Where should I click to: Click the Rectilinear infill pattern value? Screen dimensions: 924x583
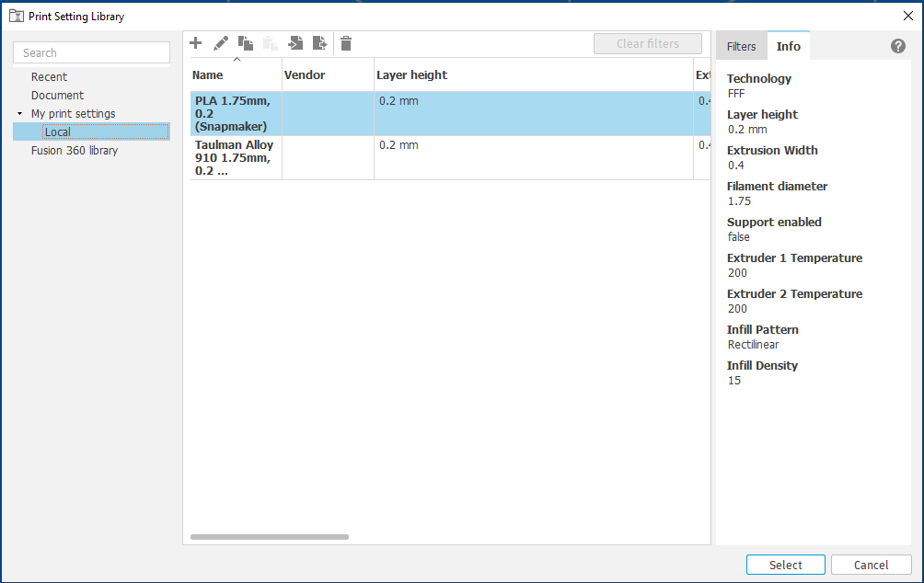point(753,345)
